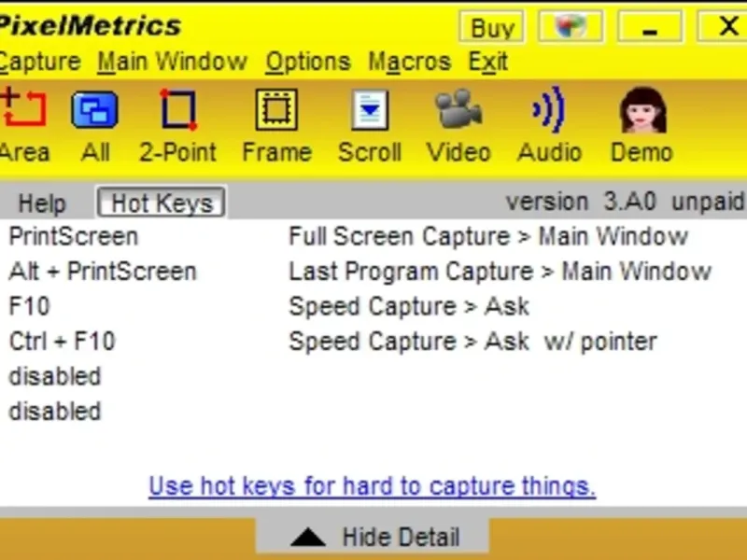Click the first disabled hot key entry
The image size is (747, 560).
tap(55, 376)
